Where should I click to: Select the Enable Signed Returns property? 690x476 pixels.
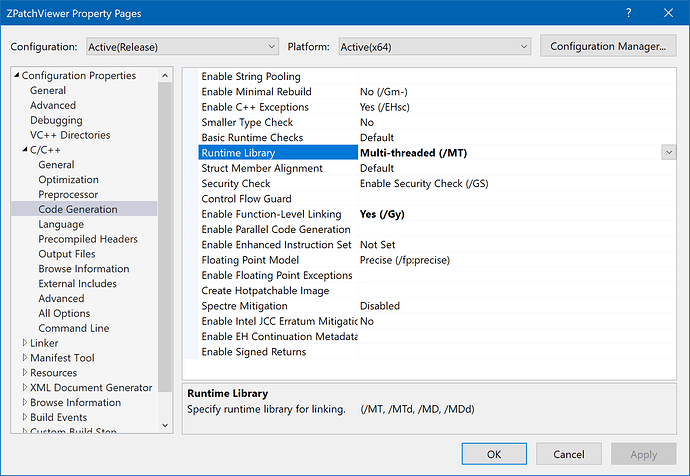[254, 352]
